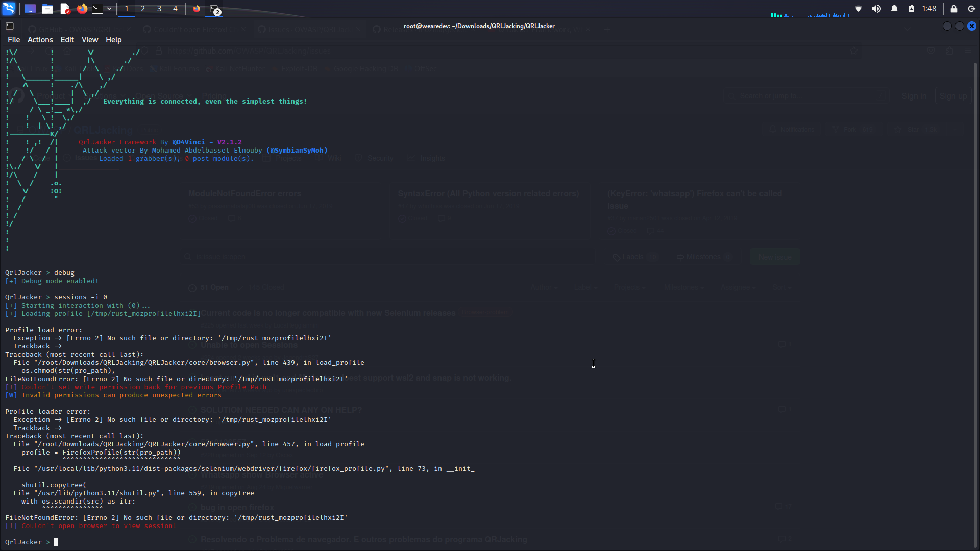Open the volume control in the system tray
Image resolution: width=980 pixels, height=551 pixels.
(876, 8)
